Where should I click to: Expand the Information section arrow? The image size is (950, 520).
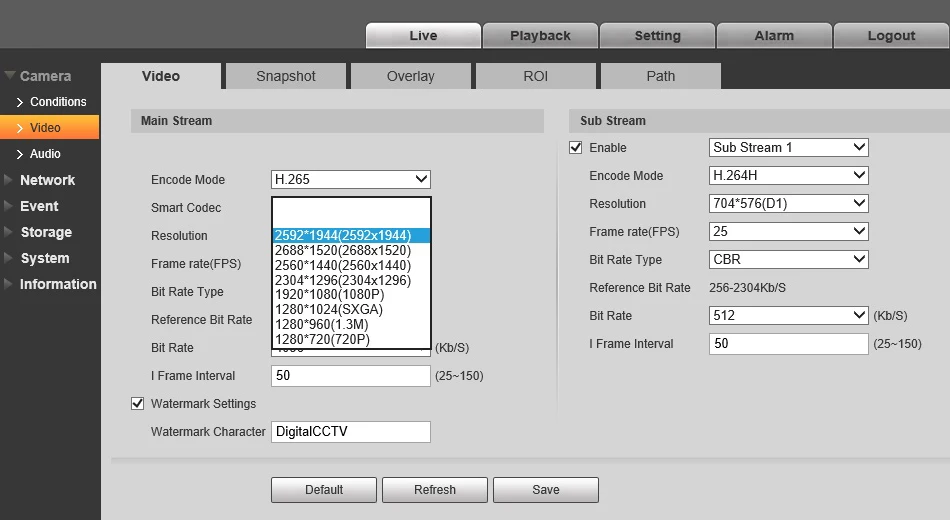[8, 284]
